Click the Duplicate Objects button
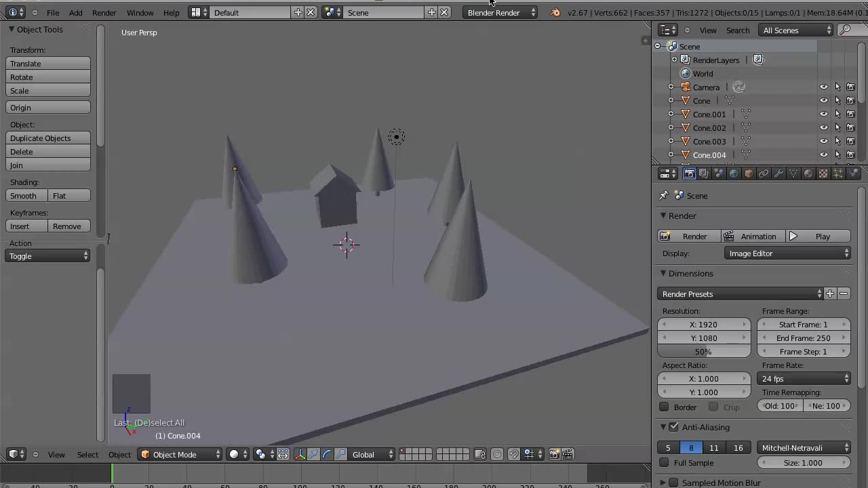 (48, 138)
